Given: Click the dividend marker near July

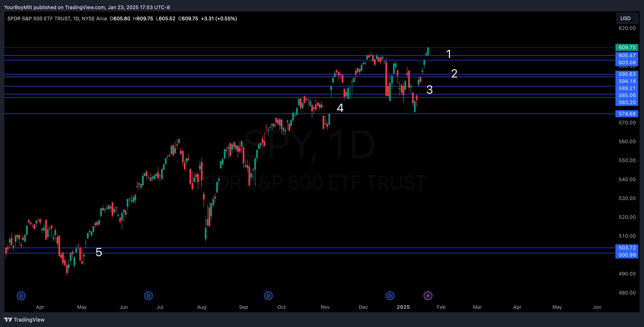Looking at the screenshot, I should (x=148, y=296).
